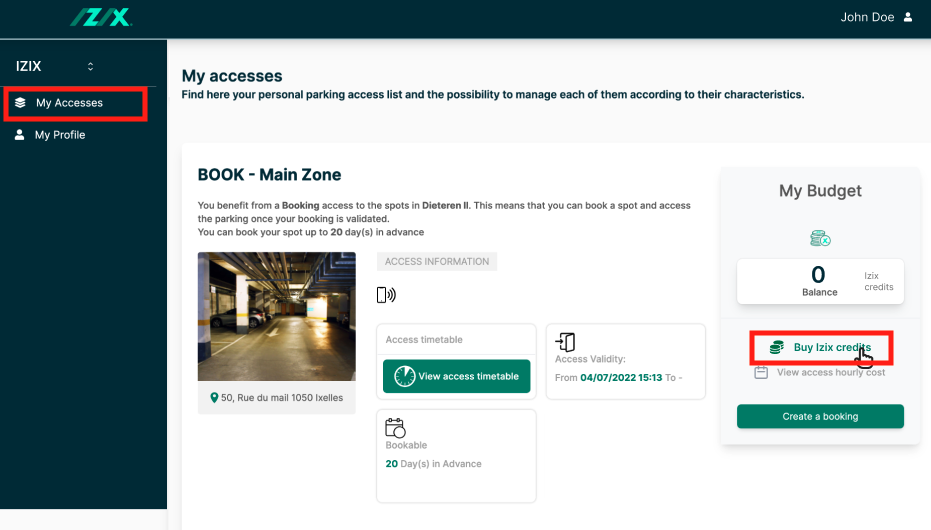This screenshot has height=530, width=931.
Task: Click the My Profile person icon
Action: tap(19, 135)
